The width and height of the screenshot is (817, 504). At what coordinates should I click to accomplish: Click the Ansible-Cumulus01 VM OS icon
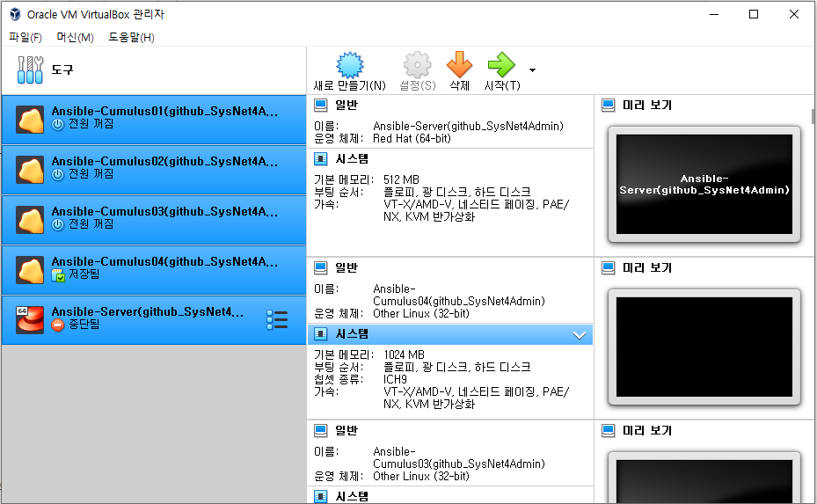coord(30,120)
